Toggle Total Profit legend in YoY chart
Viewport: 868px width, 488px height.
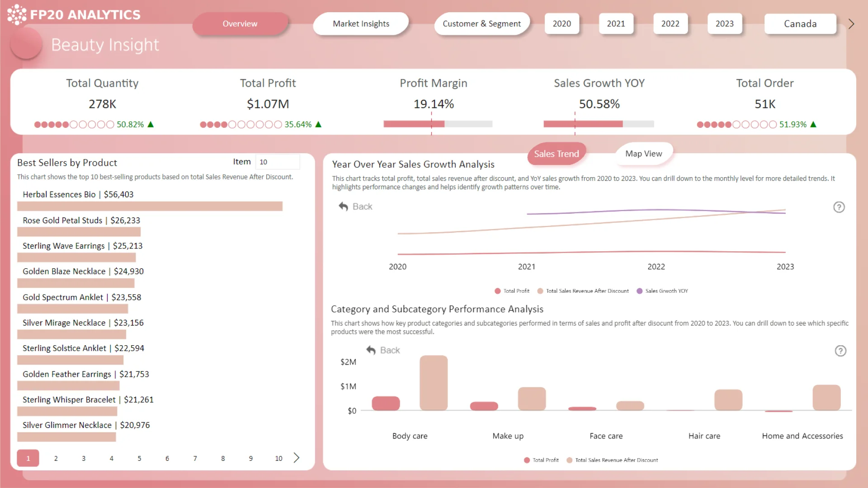512,291
